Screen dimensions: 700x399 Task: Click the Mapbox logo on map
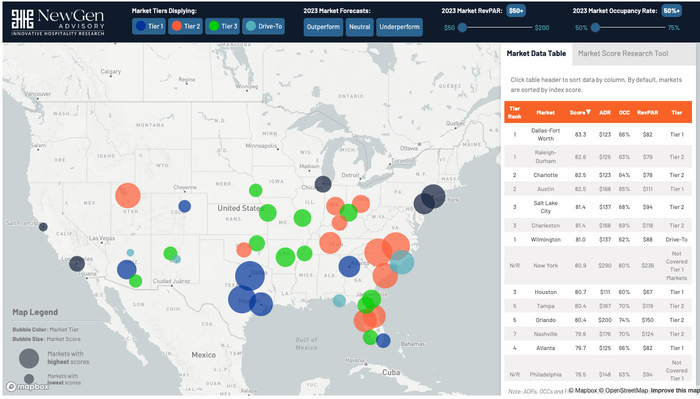pyautogui.click(x=28, y=387)
